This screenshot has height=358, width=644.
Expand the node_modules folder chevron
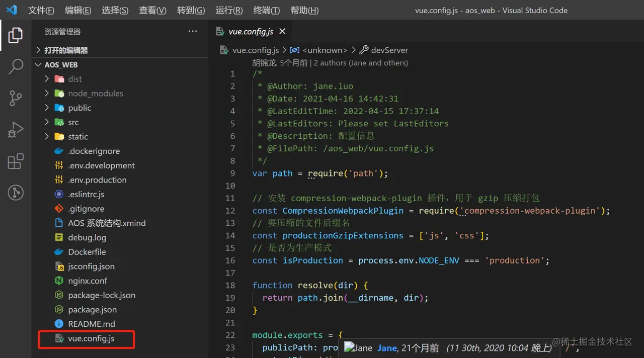pos(47,94)
